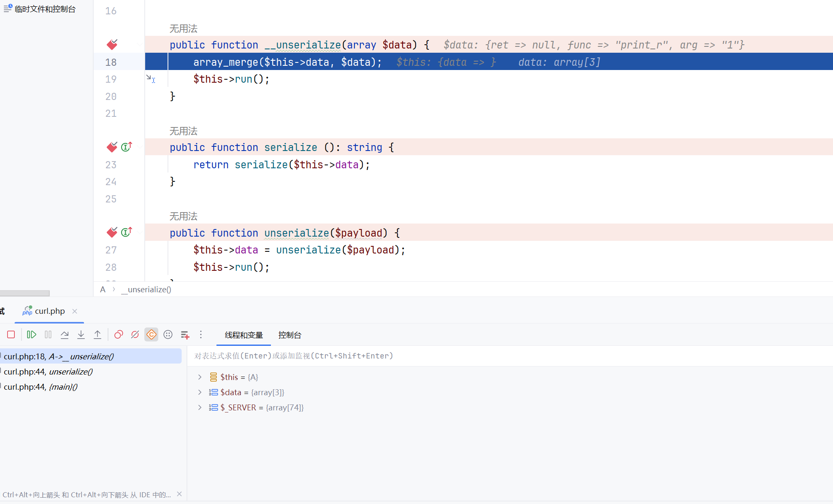The height and width of the screenshot is (504, 833).
Task: Click the Step Out button
Action: (97, 335)
